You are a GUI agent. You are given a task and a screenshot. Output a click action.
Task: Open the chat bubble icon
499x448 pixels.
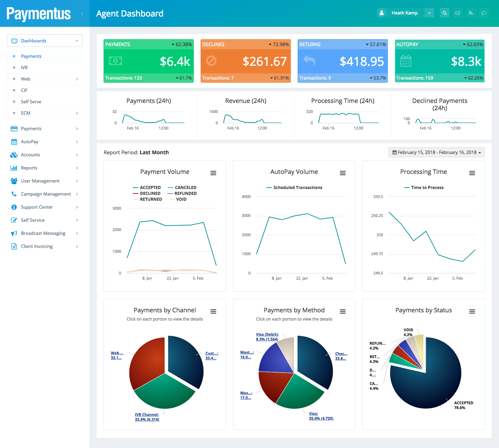[484, 13]
